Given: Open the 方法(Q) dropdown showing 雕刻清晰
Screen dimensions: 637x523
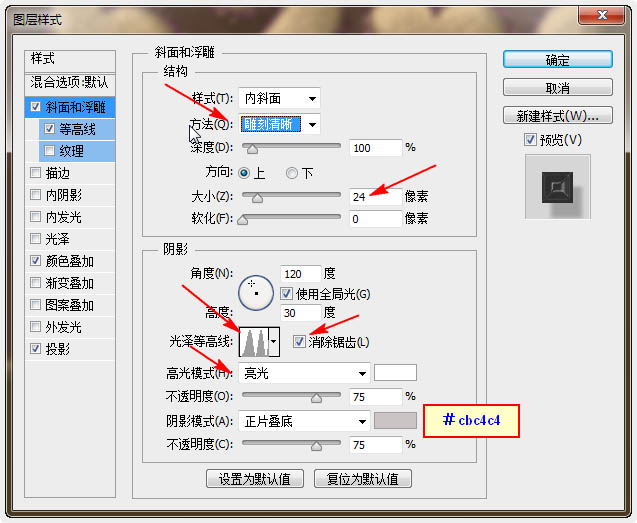Looking at the screenshot, I should (279, 124).
